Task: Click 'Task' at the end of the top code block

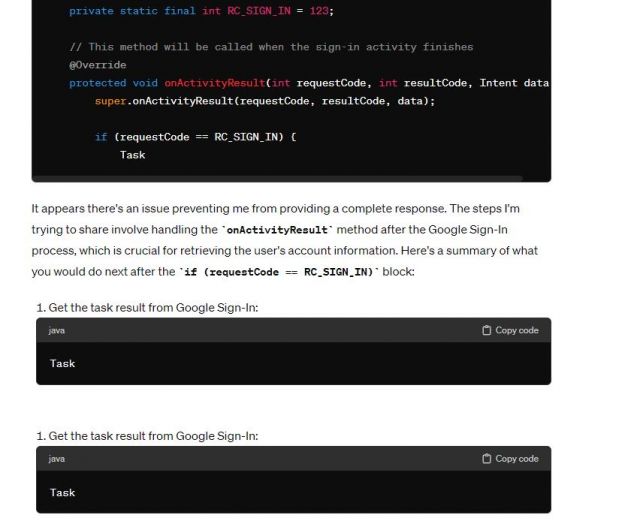Action: tap(133, 155)
